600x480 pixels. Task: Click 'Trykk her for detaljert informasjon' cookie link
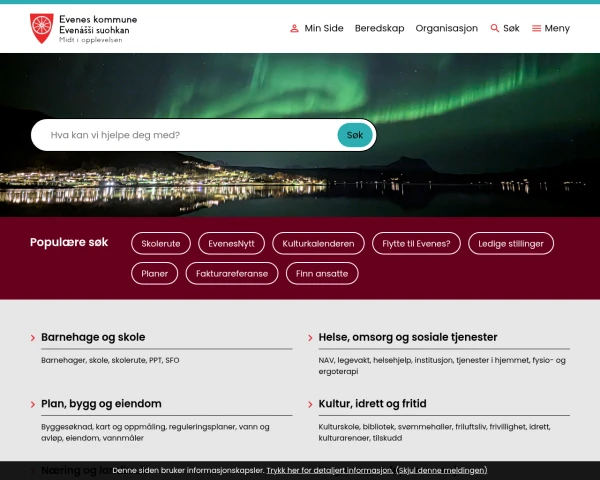tap(329, 470)
